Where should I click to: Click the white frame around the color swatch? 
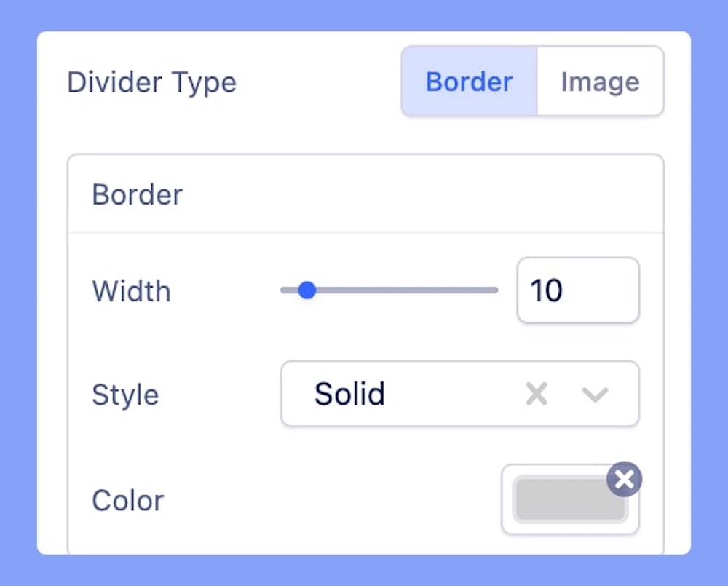pos(507,526)
